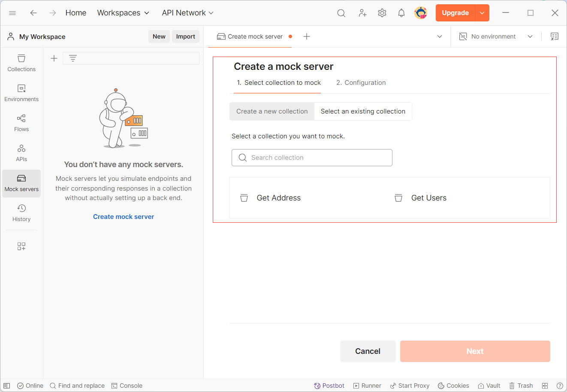Click the New button
Image resolution: width=567 pixels, height=392 pixels.
(x=159, y=36)
